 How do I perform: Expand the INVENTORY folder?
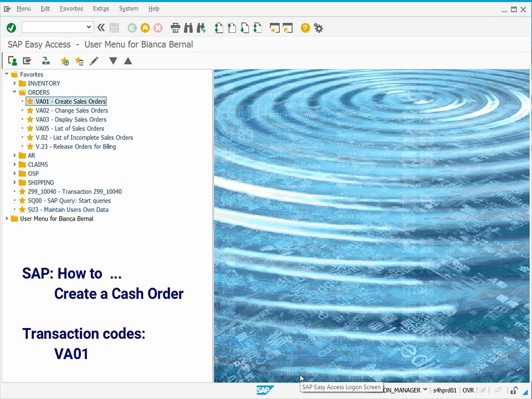[x=14, y=83]
